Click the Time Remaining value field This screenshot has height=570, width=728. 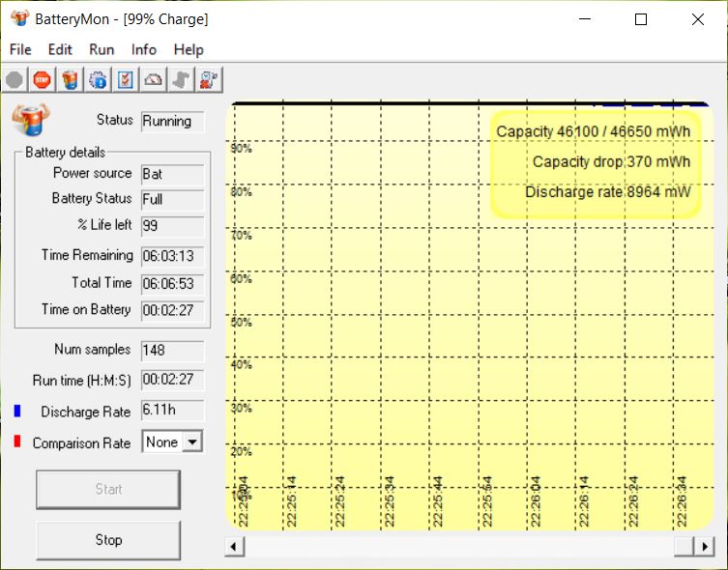click(x=172, y=256)
